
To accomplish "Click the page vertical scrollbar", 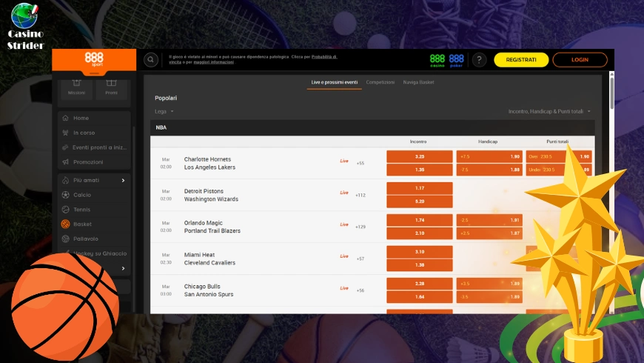I will (611, 93).
